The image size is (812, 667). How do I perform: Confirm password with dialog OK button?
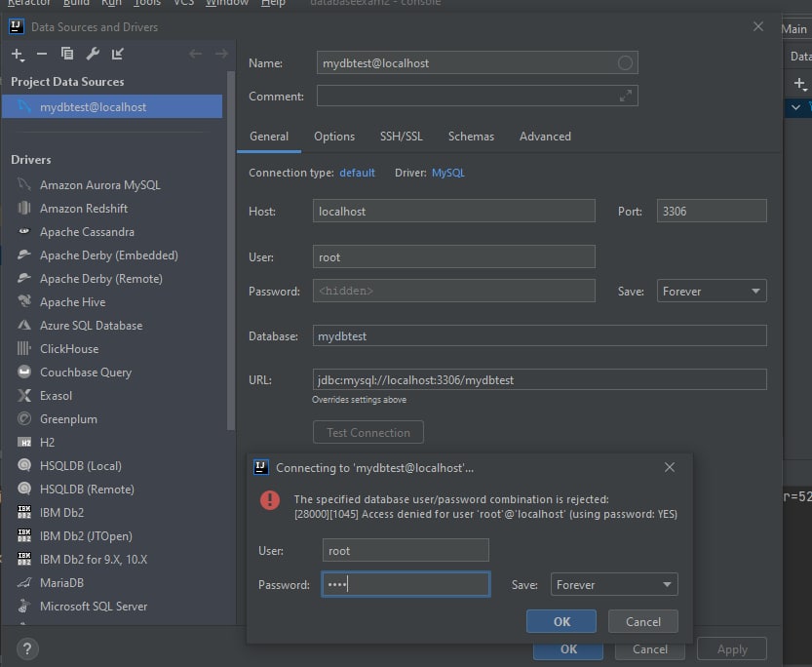[561, 621]
